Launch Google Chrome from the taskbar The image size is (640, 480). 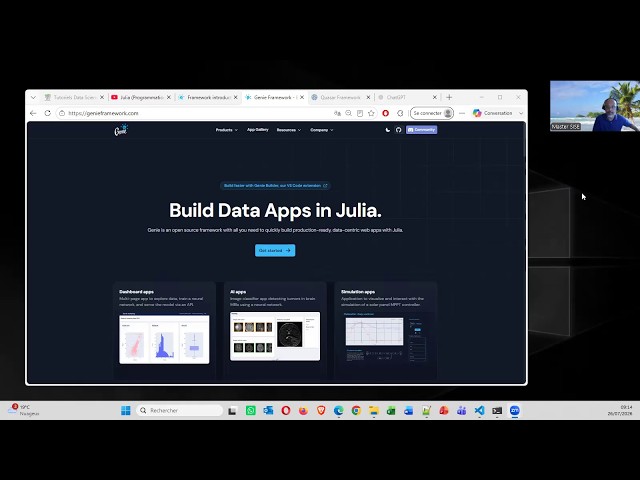click(x=356, y=411)
